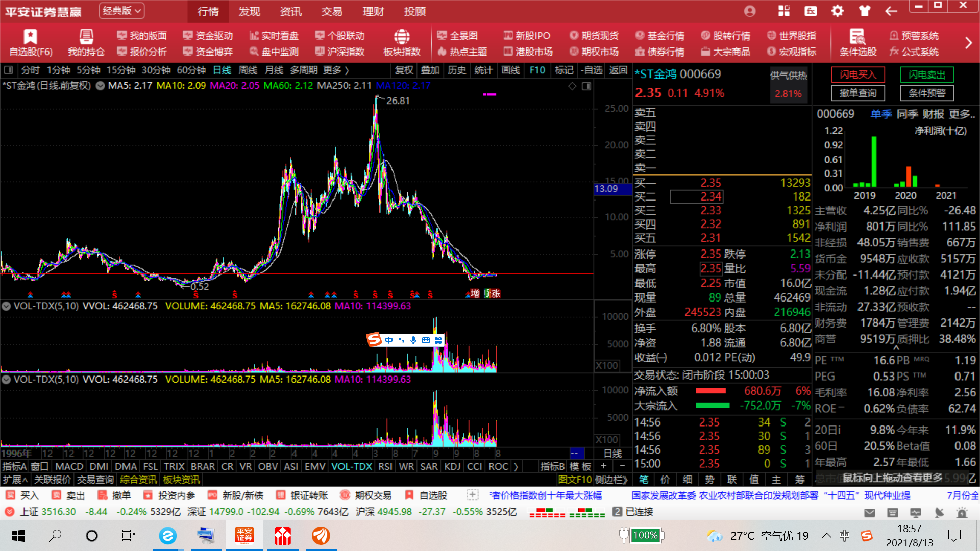Click the user account avatar icon
980x551 pixels.
pos(750,11)
